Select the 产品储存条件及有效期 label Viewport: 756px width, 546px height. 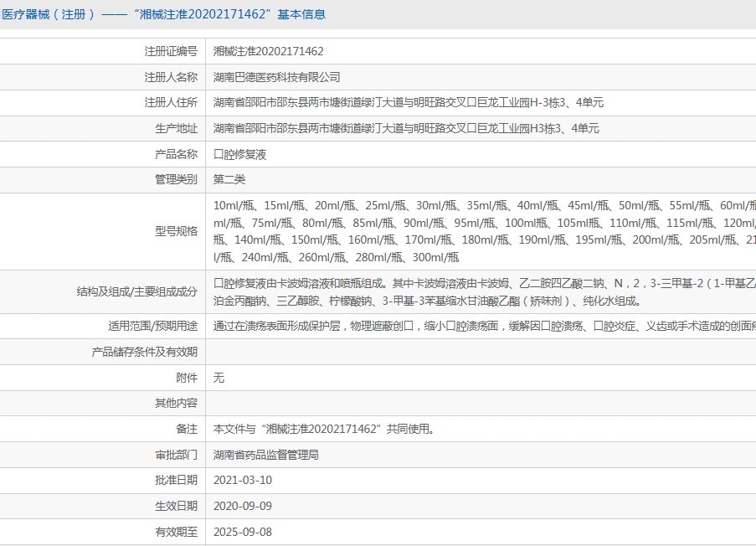point(144,352)
